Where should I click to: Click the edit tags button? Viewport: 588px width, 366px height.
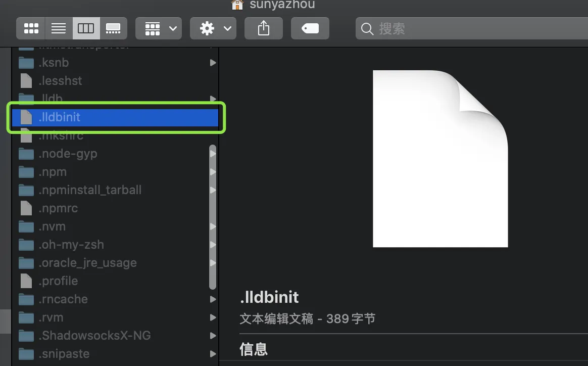point(310,29)
